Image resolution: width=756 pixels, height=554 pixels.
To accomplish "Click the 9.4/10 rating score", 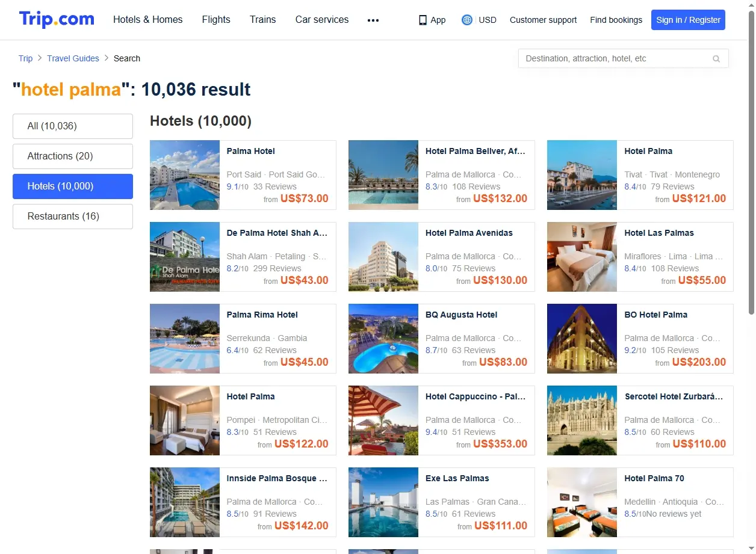I will [x=436, y=432].
